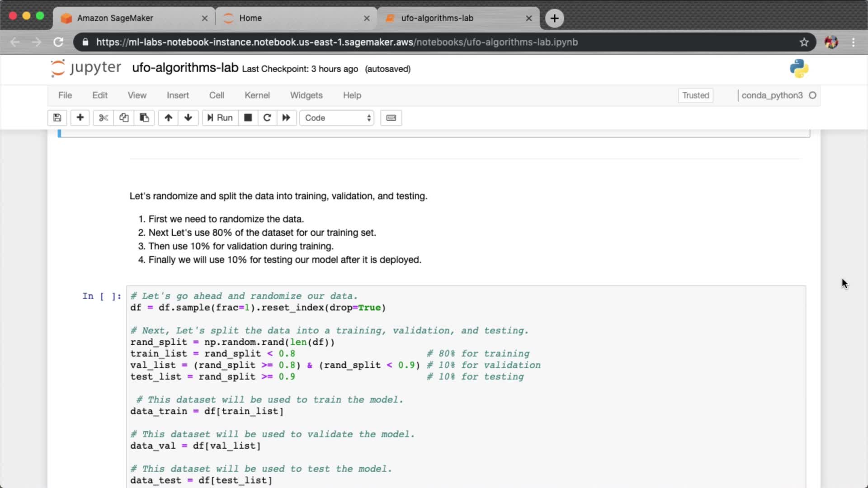
Task: Restart the kernel with the circular arrow icon
Action: point(267,118)
